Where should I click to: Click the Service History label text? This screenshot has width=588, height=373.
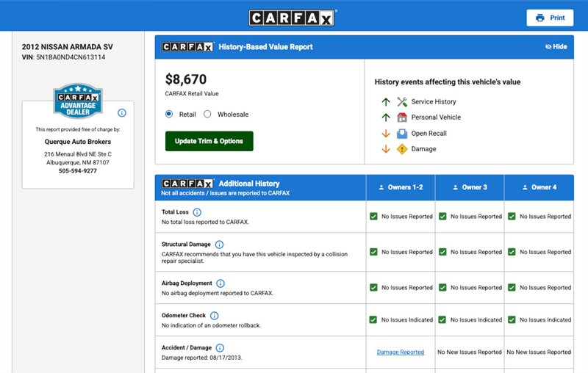[434, 101]
